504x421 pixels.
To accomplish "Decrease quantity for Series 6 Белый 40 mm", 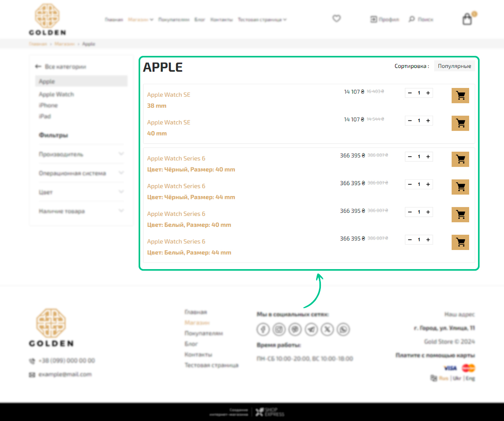I will click(410, 212).
